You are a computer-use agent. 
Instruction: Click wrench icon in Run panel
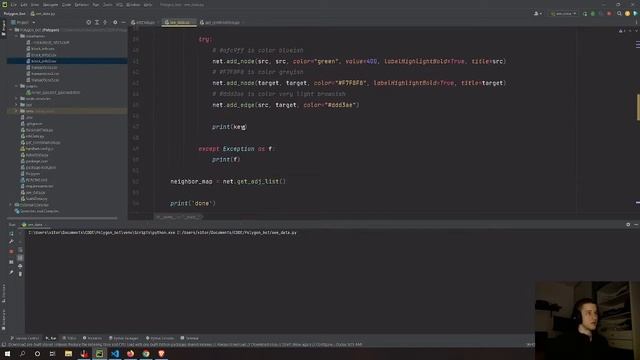click(11, 242)
